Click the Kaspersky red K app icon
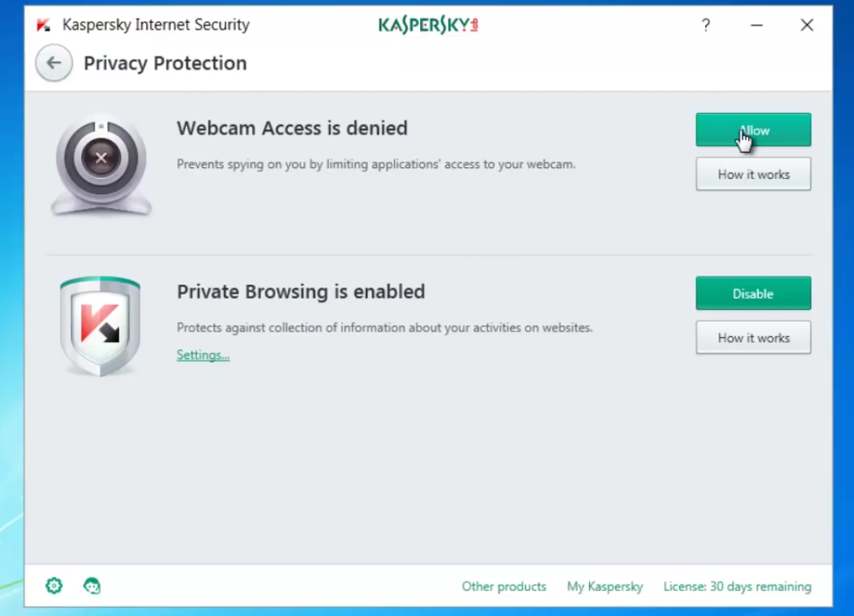This screenshot has height=616, width=854. 43,25
